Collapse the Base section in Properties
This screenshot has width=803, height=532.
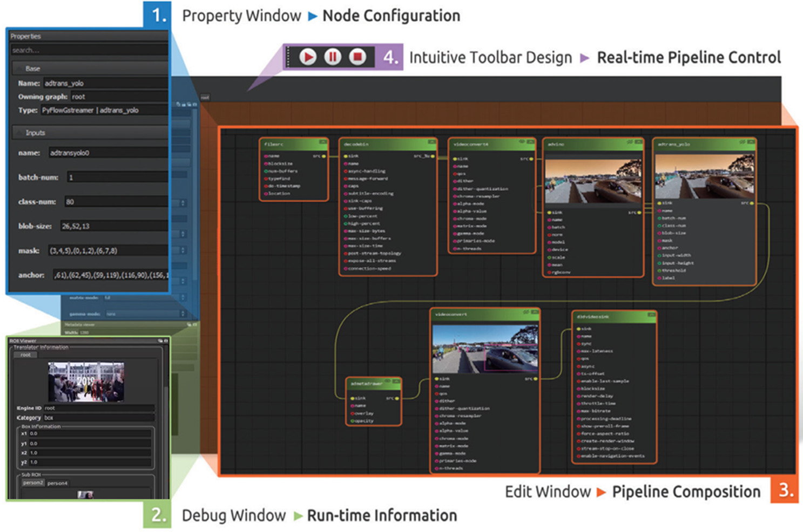[x=22, y=69]
